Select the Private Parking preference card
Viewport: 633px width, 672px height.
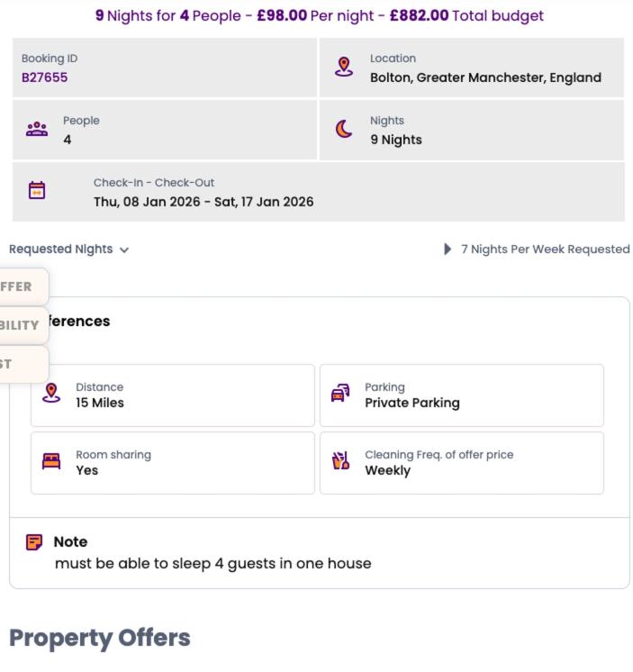click(x=461, y=395)
